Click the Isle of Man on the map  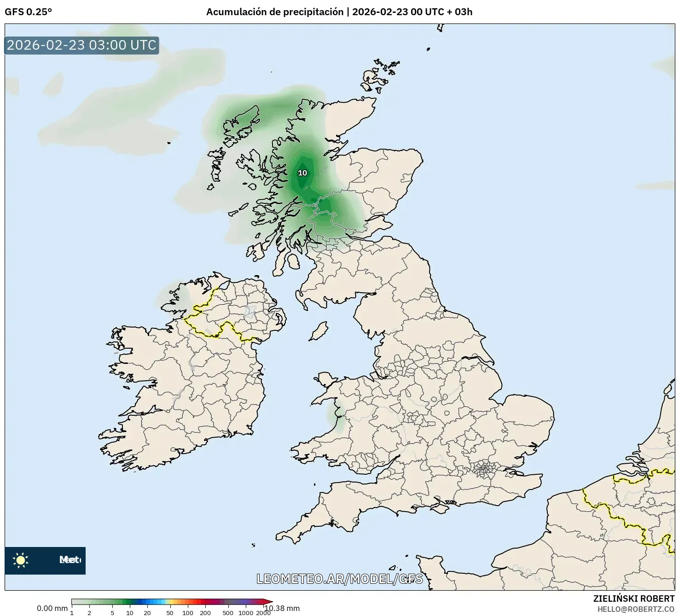coord(319,331)
